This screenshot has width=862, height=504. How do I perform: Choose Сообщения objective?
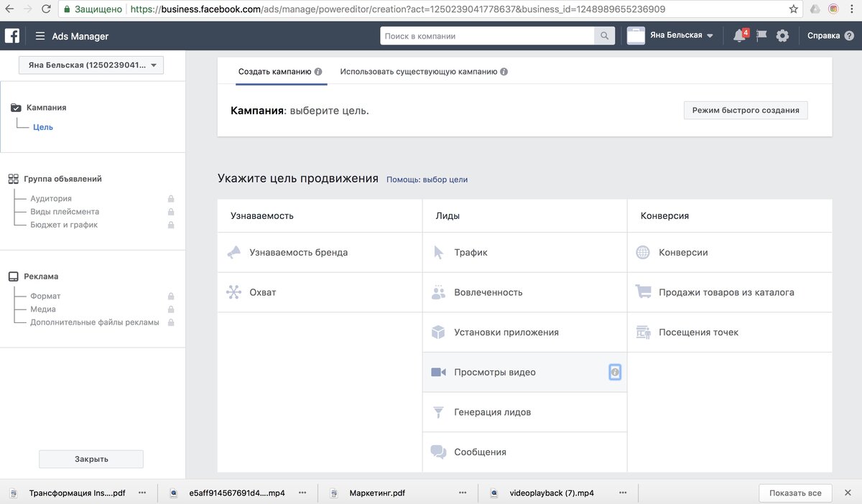click(524, 452)
